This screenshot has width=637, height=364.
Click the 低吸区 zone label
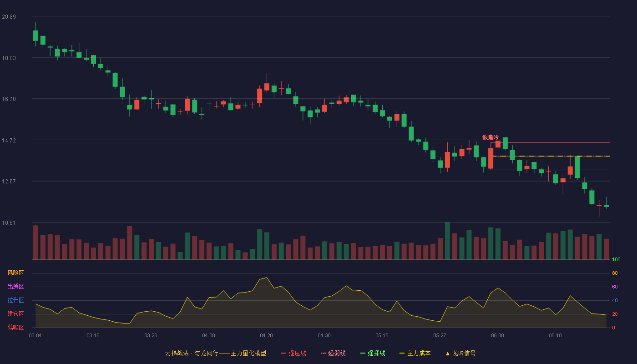coord(15,327)
